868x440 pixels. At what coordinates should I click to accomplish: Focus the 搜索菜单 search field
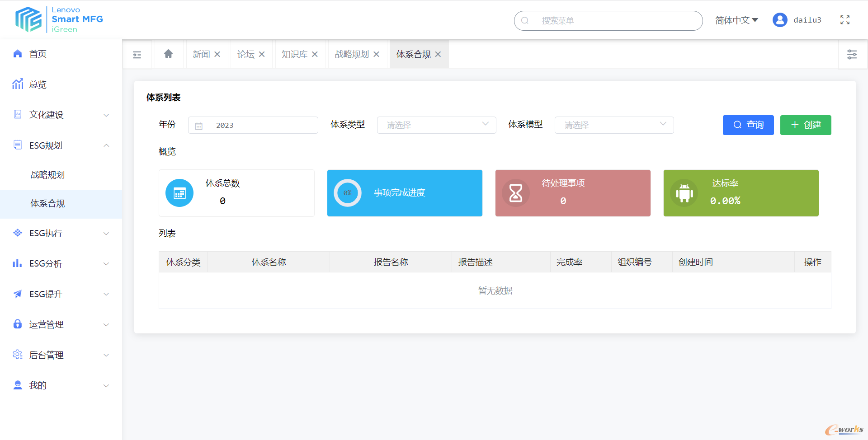609,21
